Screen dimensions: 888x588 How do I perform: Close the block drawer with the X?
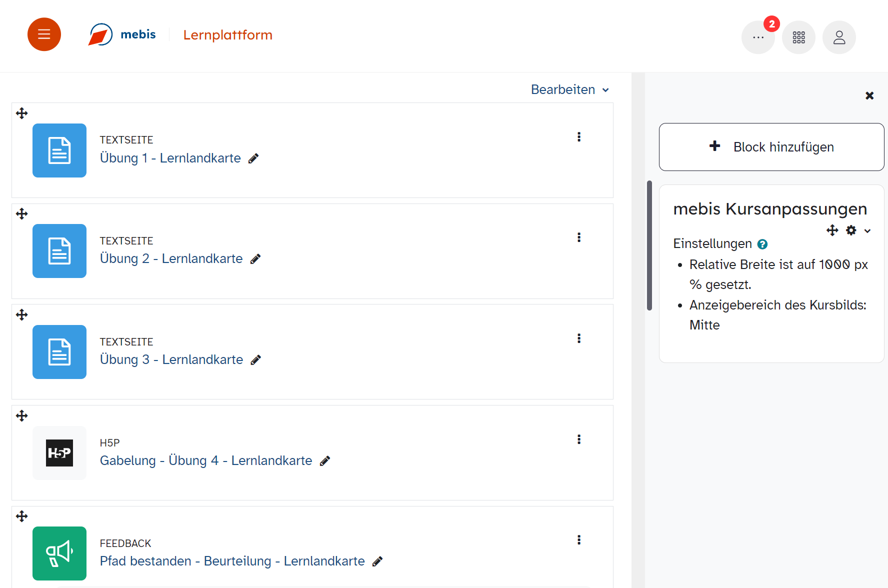[869, 95]
